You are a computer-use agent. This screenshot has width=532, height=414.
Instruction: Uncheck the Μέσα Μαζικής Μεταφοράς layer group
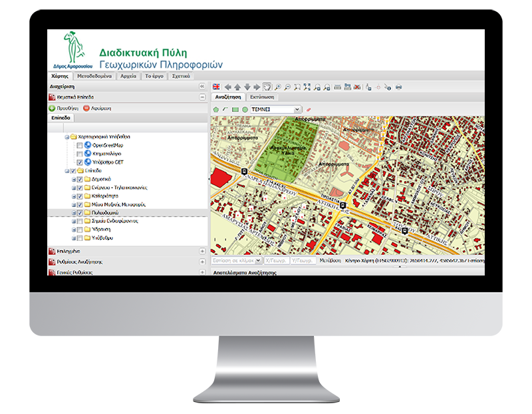pyautogui.click(x=80, y=205)
